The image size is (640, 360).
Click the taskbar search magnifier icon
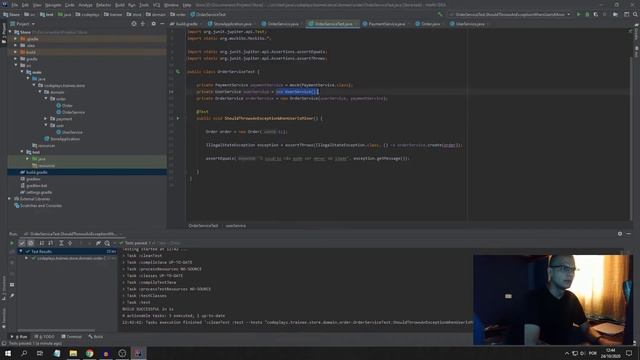pos(24,353)
